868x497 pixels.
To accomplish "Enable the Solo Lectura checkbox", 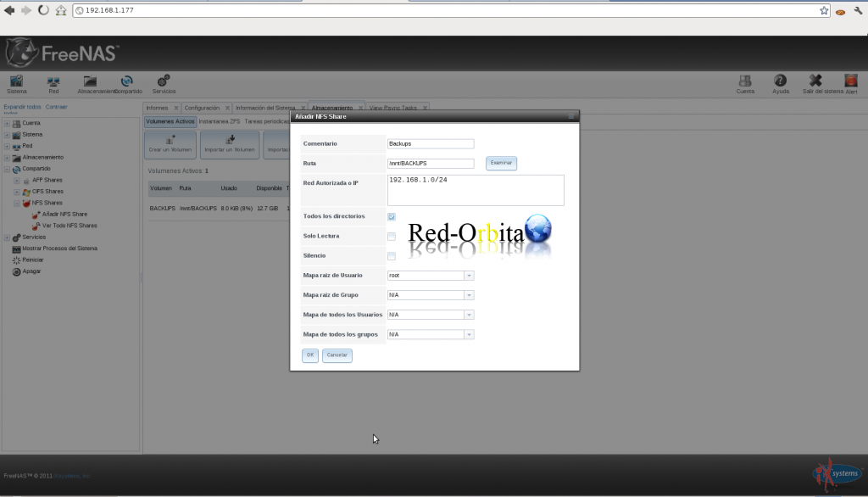I will tap(392, 237).
